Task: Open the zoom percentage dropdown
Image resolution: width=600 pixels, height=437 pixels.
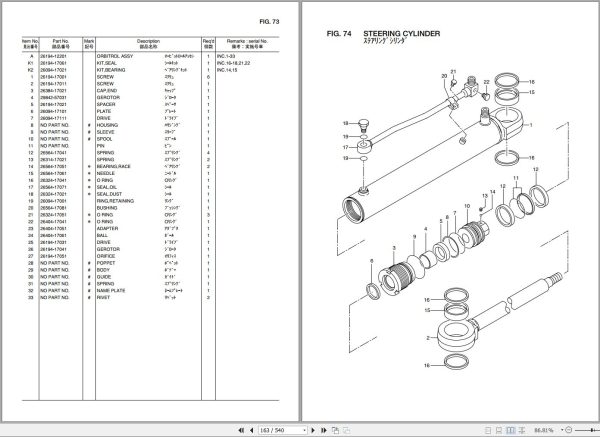Action: pyautogui.click(x=562, y=430)
